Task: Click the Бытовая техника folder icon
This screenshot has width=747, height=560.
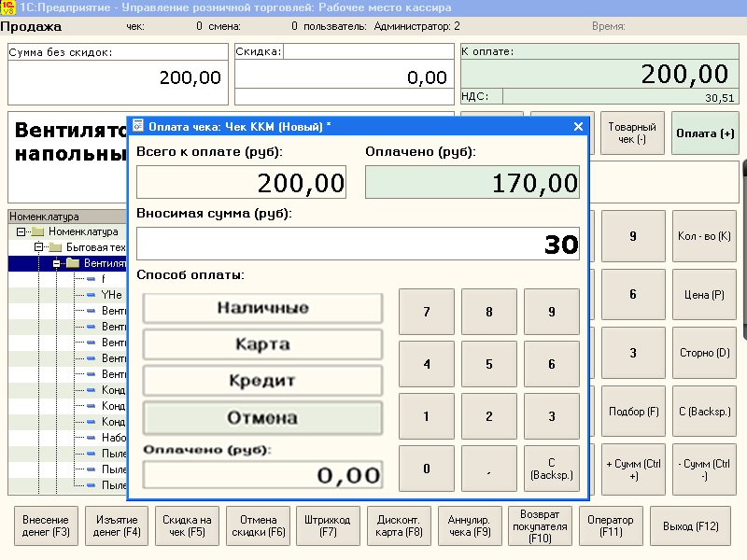Action: [x=55, y=246]
